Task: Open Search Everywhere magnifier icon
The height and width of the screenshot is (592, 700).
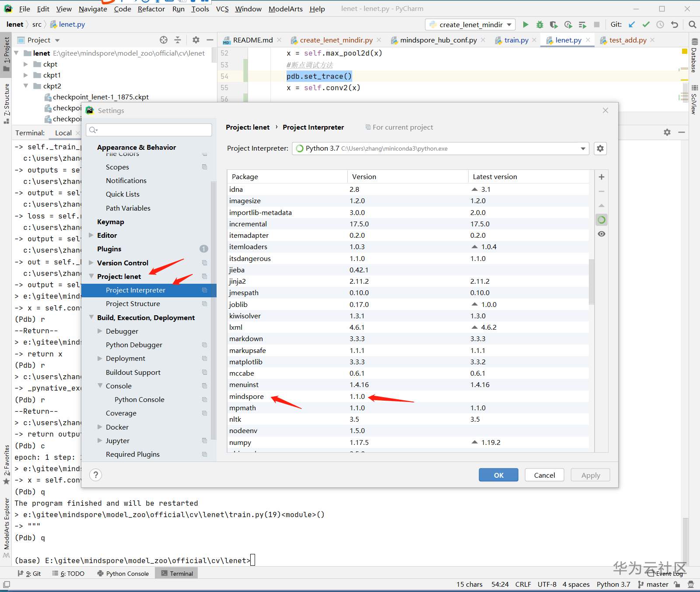Action: [x=692, y=25]
